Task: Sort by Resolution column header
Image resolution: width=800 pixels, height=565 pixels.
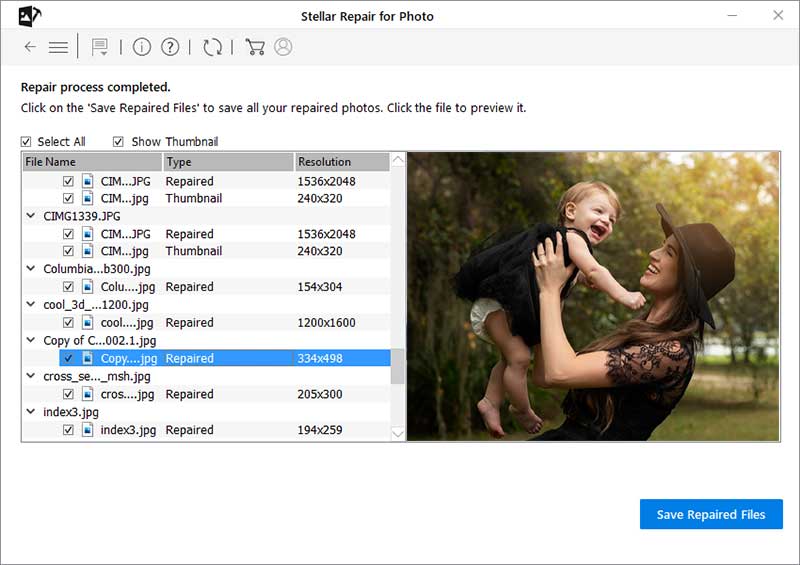Action: [x=342, y=162]
